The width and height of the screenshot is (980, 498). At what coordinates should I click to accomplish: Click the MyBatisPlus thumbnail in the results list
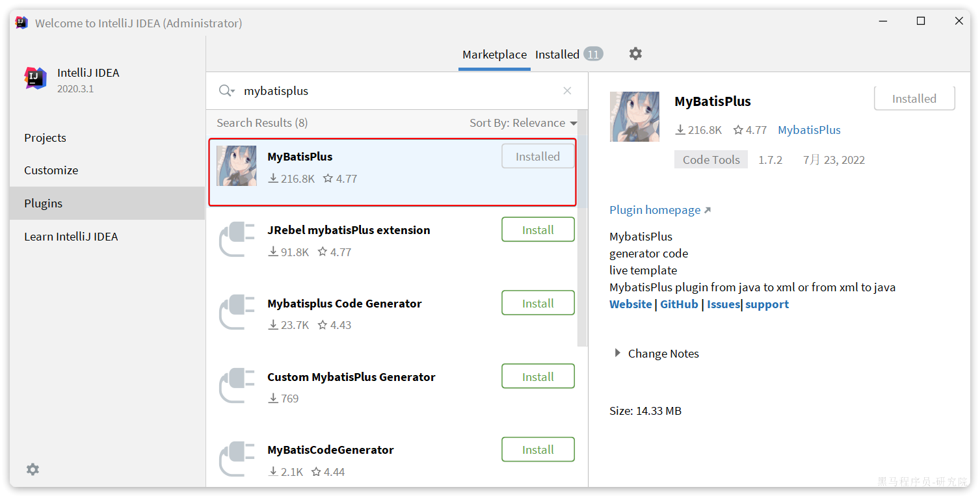[x=237, y=166]
